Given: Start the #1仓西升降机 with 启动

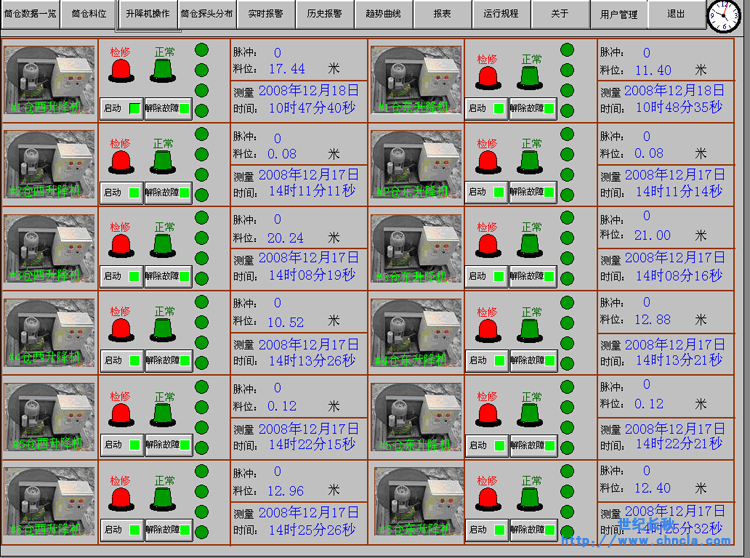Looking at the screenshot, I should 121,109.
